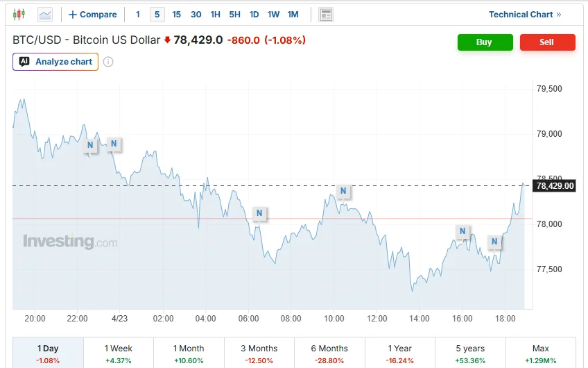Click the 78,429.00 current price label
Image resolution: width=588 pixels, height=368 pixels.
point(555,186)
